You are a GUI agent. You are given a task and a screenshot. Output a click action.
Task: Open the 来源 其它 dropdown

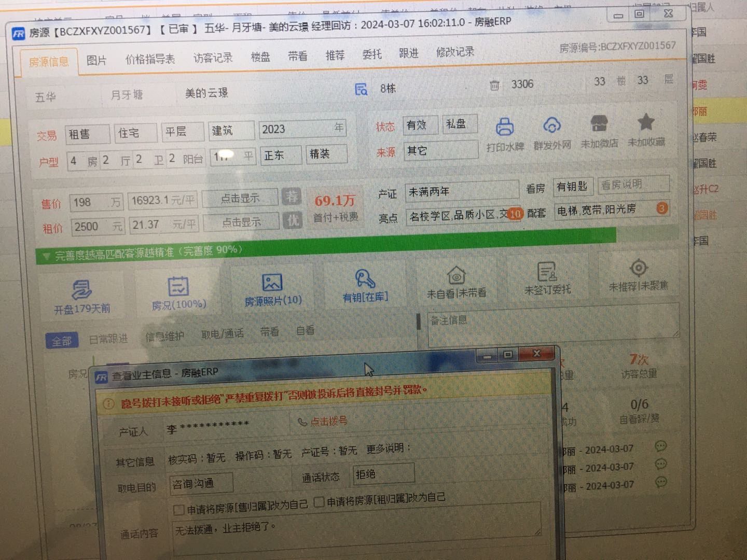tap(440, 150)
